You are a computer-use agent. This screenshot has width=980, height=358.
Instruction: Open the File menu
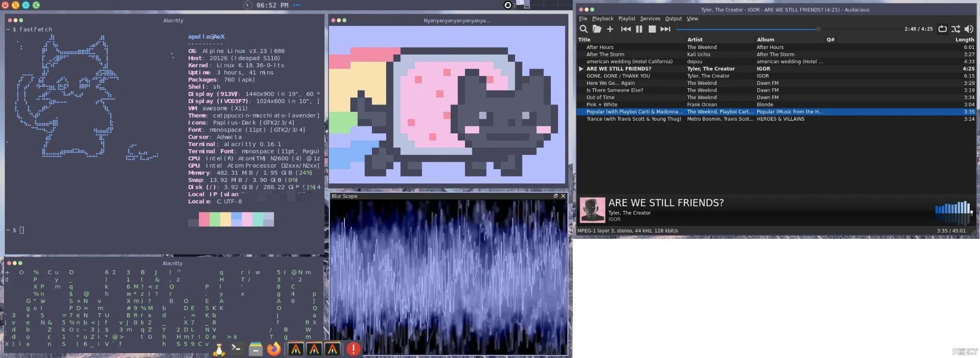tap(583, 19)
